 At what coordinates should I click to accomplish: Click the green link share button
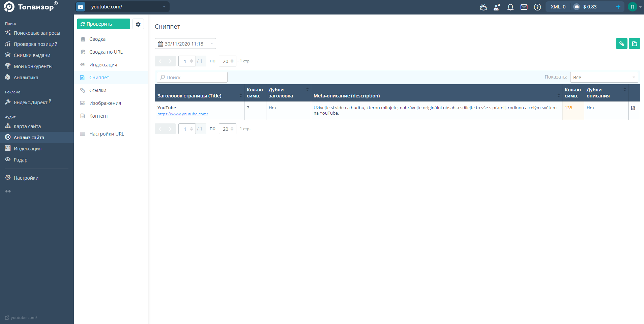(x=622, y=43)
